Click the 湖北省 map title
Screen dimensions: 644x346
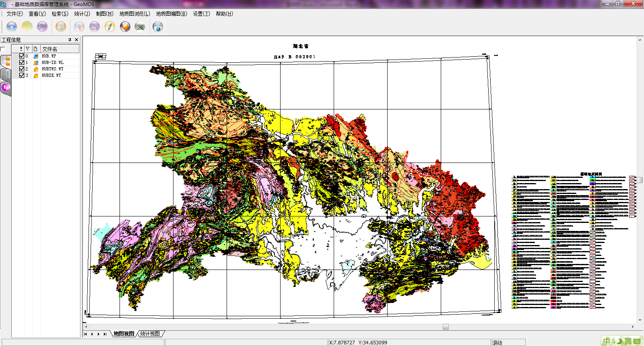301,46
